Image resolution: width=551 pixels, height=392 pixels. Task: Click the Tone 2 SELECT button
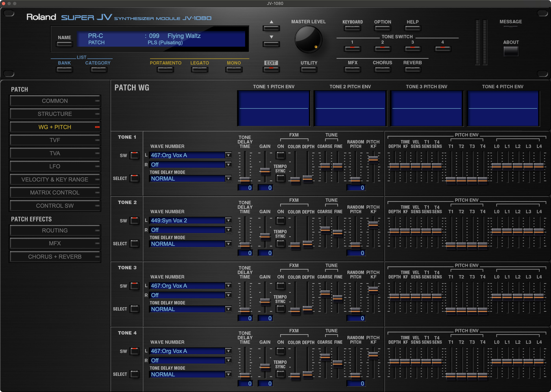(135, 244)
